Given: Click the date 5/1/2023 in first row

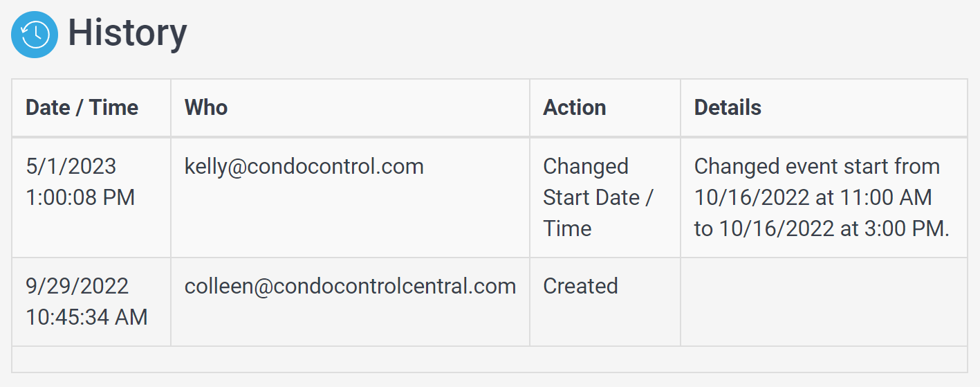Looking at the screenshot, I should point(71,166).
